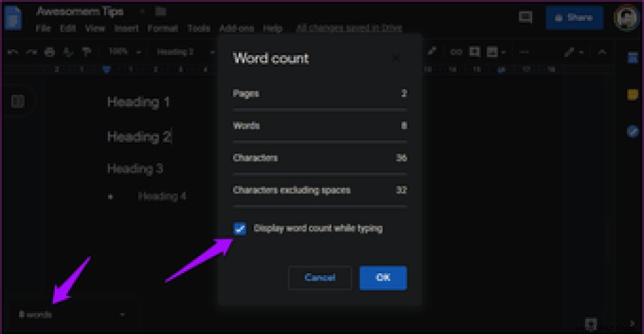Screen dimensions: 644x334
Task: Open the Insert menu
Action: [126, 28]
